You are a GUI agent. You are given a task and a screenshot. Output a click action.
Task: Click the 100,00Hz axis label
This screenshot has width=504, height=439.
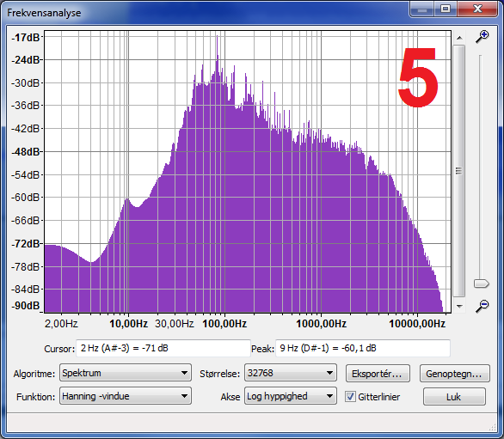pyautogui.click(x=224, y=323)
